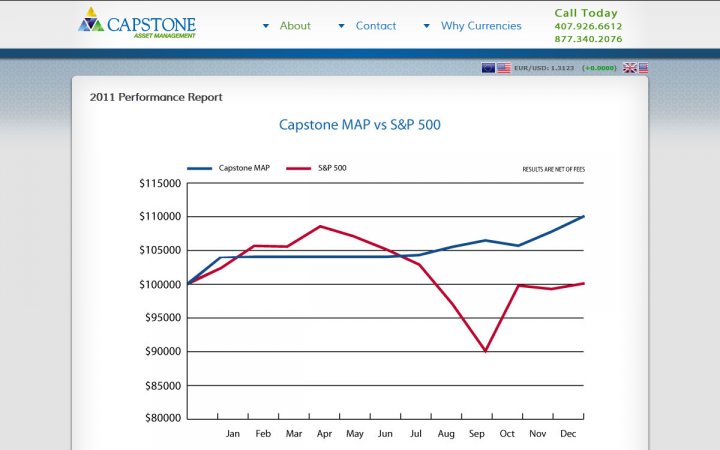720x450 pixels.
Task: Click the Sep month label
Action: [x=477, y=434]
